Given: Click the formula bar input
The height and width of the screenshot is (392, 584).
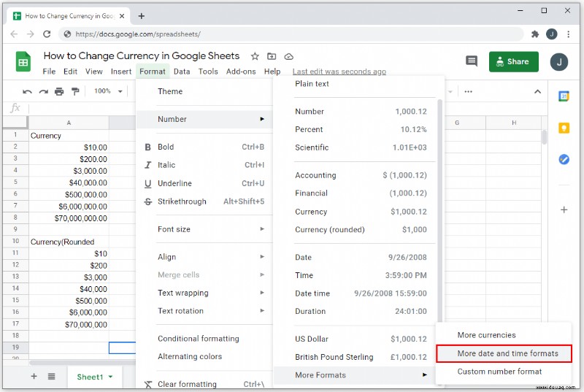Looking at the screenshot, I should coord(82,108).
